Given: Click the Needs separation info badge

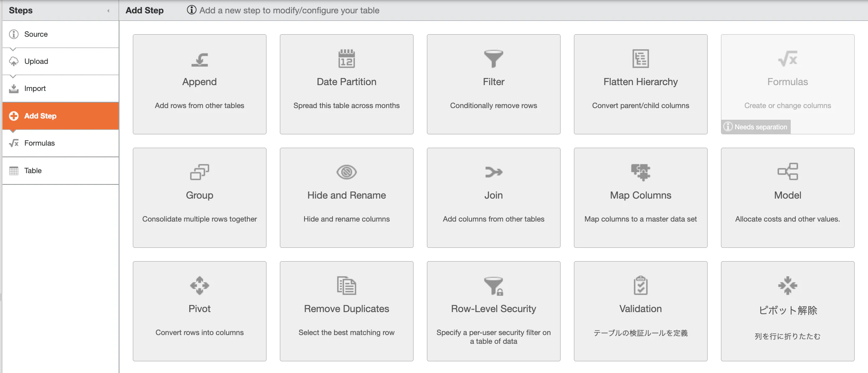Looking at the screenshot, I should [756, 127].
